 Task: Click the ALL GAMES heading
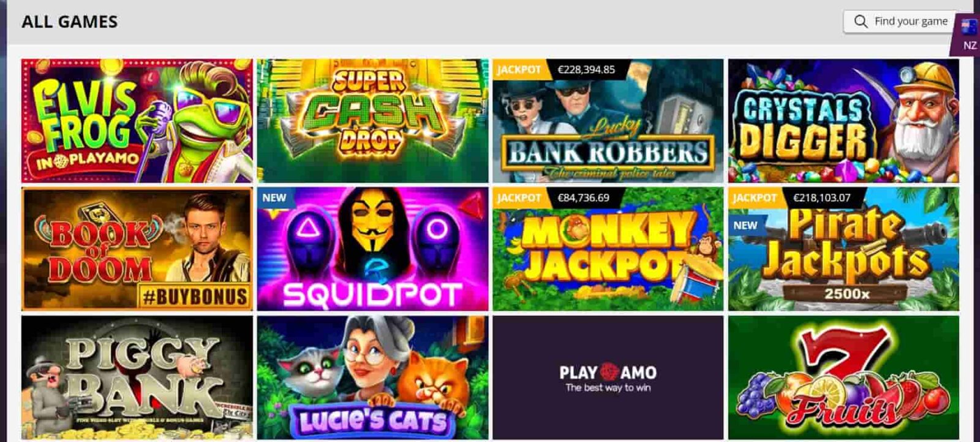click(x=69, y=21)
